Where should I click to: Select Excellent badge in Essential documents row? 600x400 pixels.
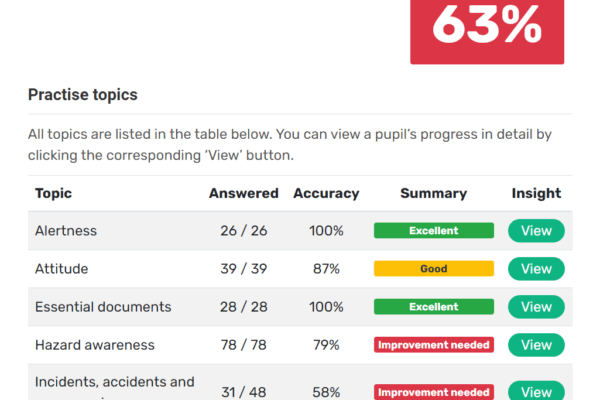434,307
